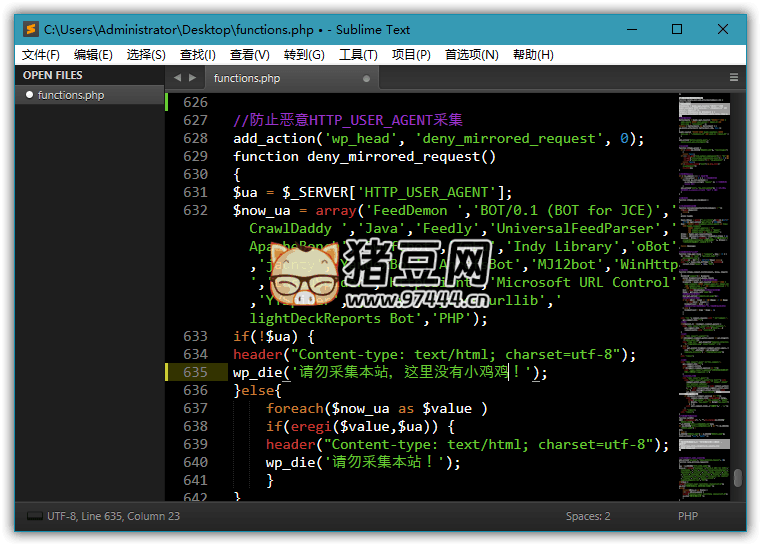Screen dimensions: 761x546
Task: Open the Spaces: 2 indentation selector
Action: [588, 516]
